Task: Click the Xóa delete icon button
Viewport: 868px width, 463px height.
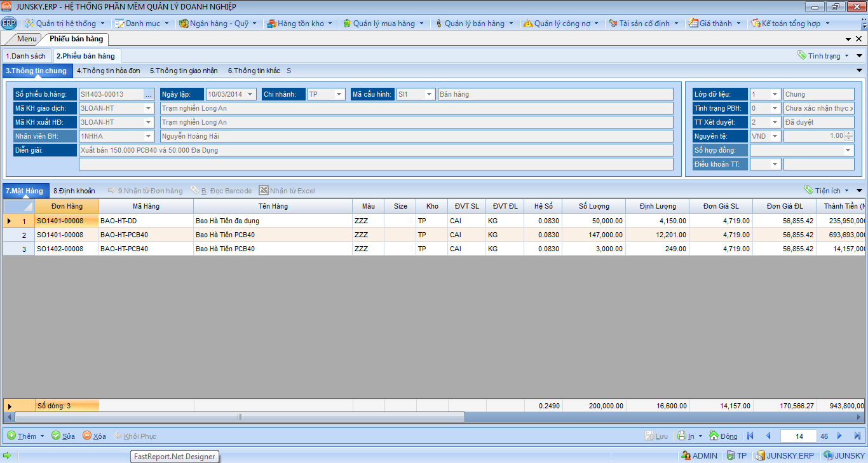Action: point(87,436)
